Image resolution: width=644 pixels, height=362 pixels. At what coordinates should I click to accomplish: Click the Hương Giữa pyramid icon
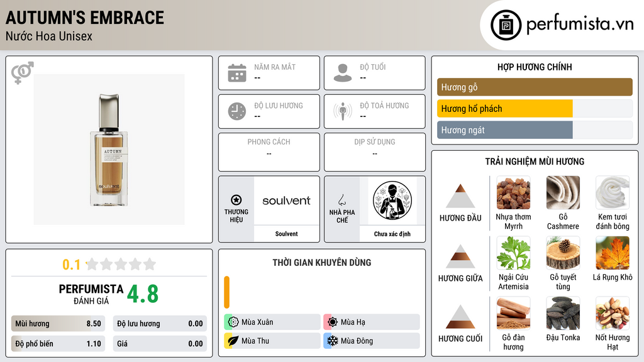pos(460,256)
